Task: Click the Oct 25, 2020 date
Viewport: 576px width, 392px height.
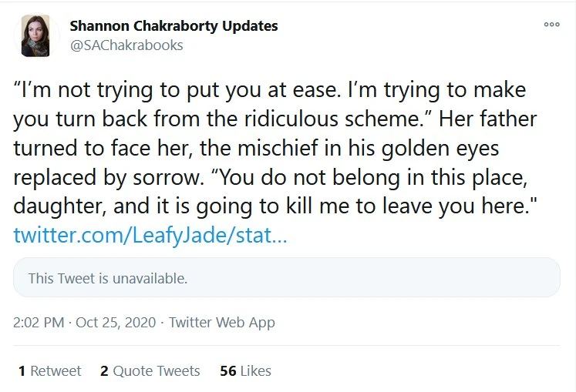Action: [x=116, y=323]
